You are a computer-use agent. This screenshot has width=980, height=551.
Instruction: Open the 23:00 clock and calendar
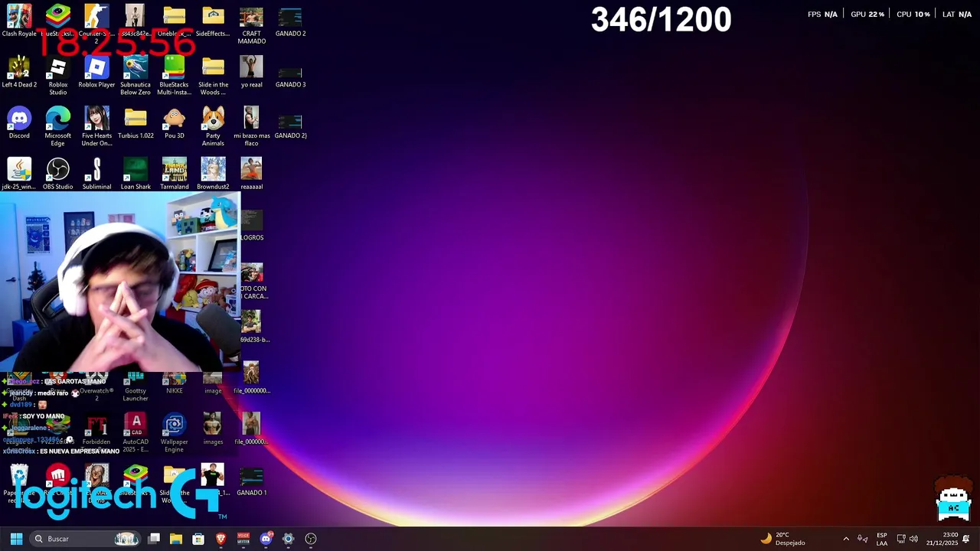click(x=942, y=539)
